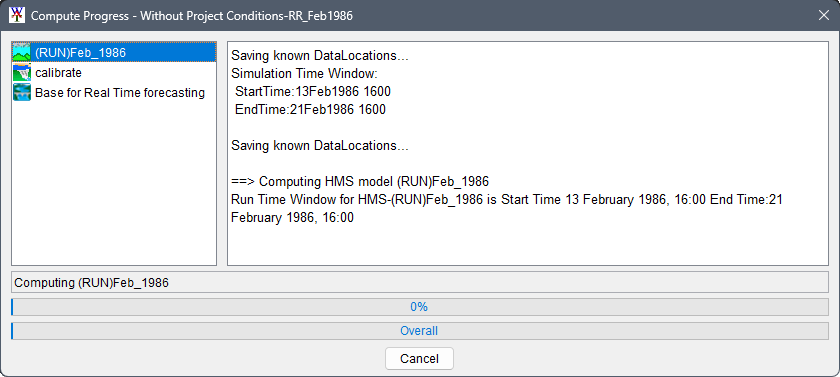840x377 pixels.
Task: Click the Overall progress bar
Action: 420,331
